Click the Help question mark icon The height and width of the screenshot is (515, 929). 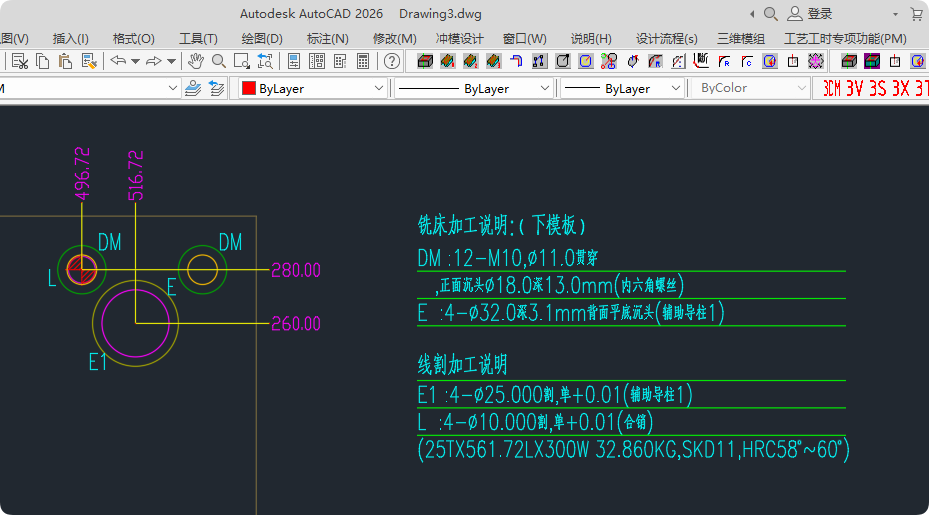click(x=392, y=61)
